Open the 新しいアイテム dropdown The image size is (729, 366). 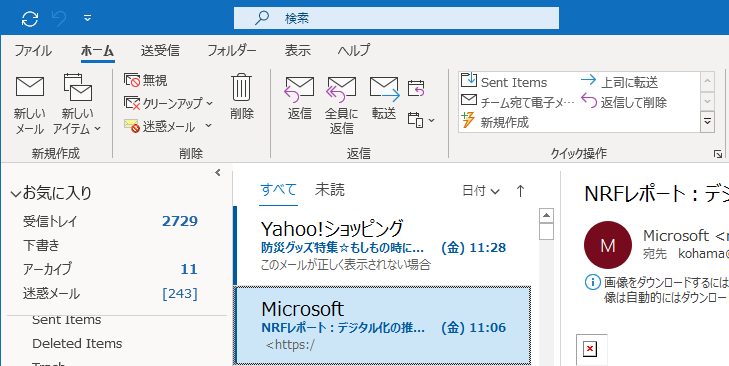click(77, 105)
